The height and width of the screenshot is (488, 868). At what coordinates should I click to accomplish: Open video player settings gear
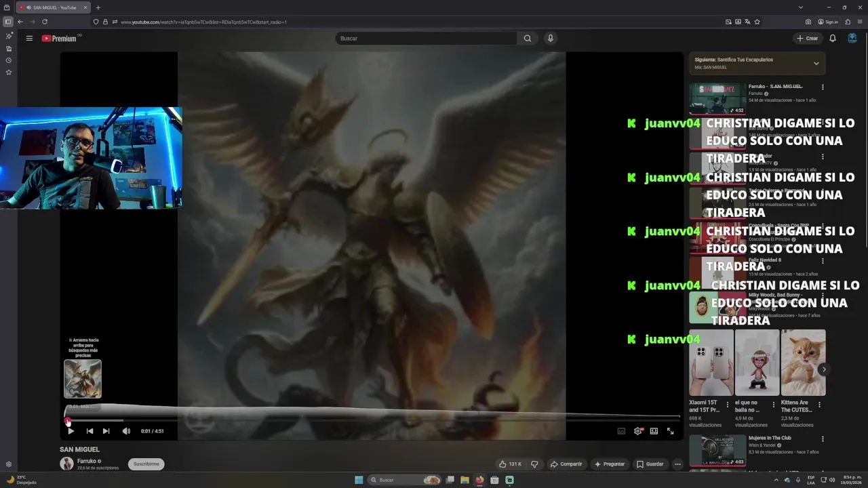[637, 431]
